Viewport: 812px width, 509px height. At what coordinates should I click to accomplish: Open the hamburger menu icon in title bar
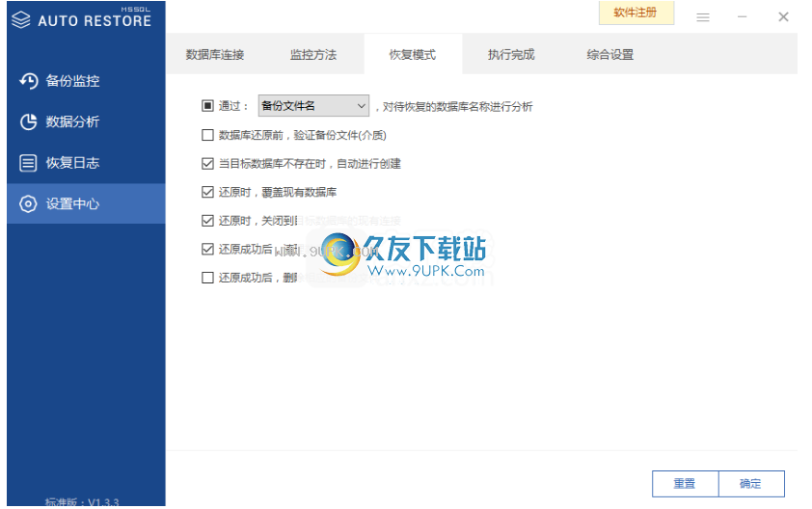(703, 17)
